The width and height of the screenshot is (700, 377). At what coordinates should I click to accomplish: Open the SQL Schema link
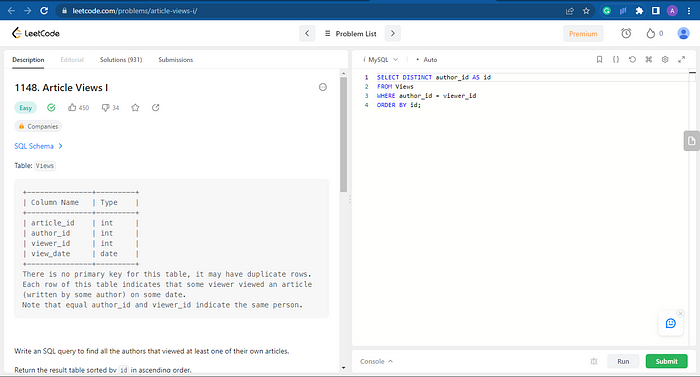[38, 146]
